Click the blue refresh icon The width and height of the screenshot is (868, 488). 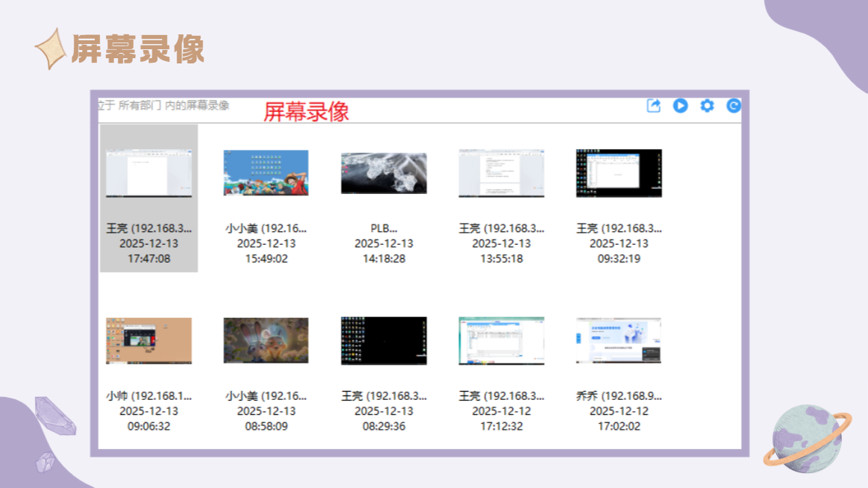pyautogui.click(x=734, y=106)
